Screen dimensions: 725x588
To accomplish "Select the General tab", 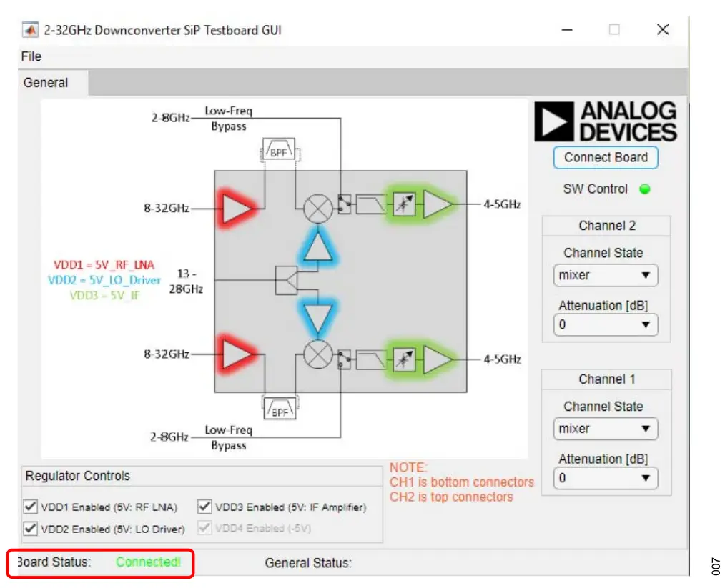I will pos(46,83).
